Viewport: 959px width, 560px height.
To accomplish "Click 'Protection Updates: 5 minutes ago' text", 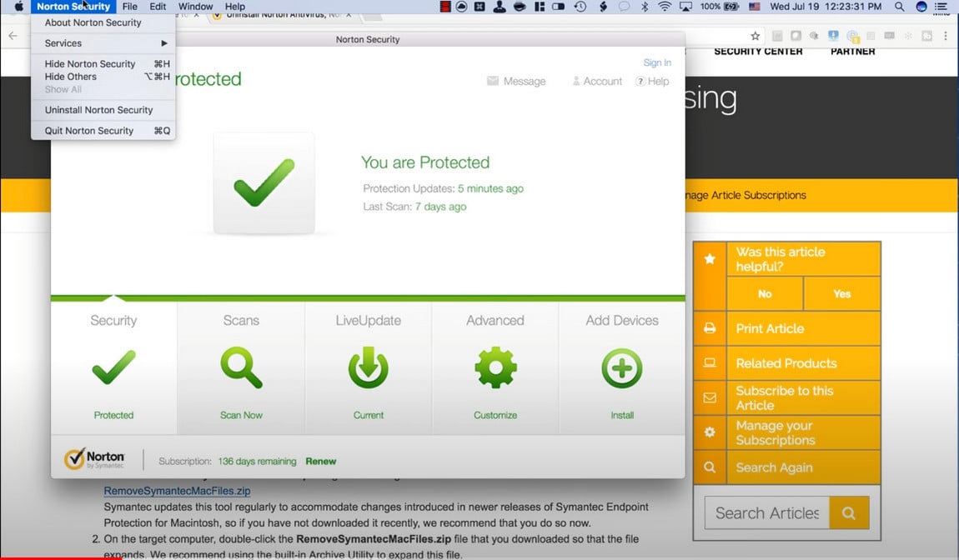I will [x=444, y=189].
